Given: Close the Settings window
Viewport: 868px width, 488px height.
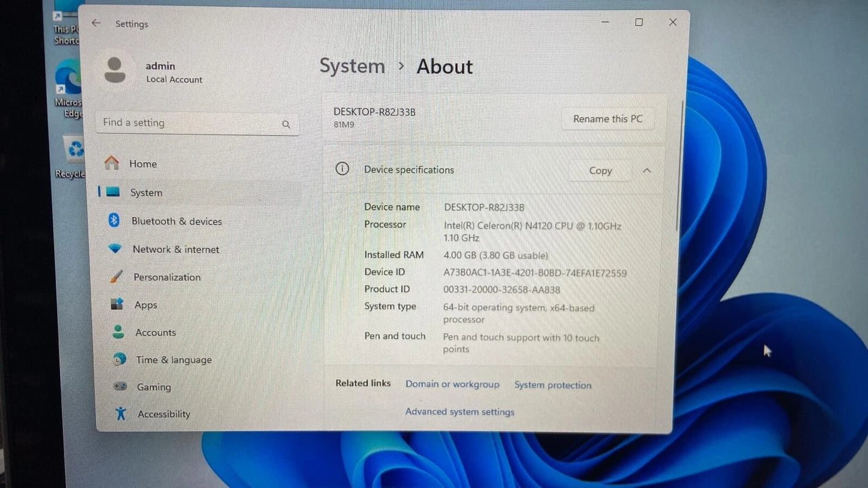Looking at the screenshot, I should [673, 22].
